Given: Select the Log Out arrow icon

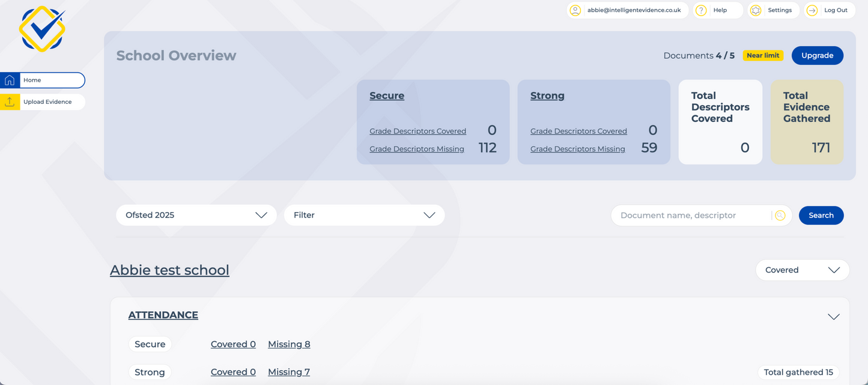Looking at the screenshot, I should click(812, 10).
